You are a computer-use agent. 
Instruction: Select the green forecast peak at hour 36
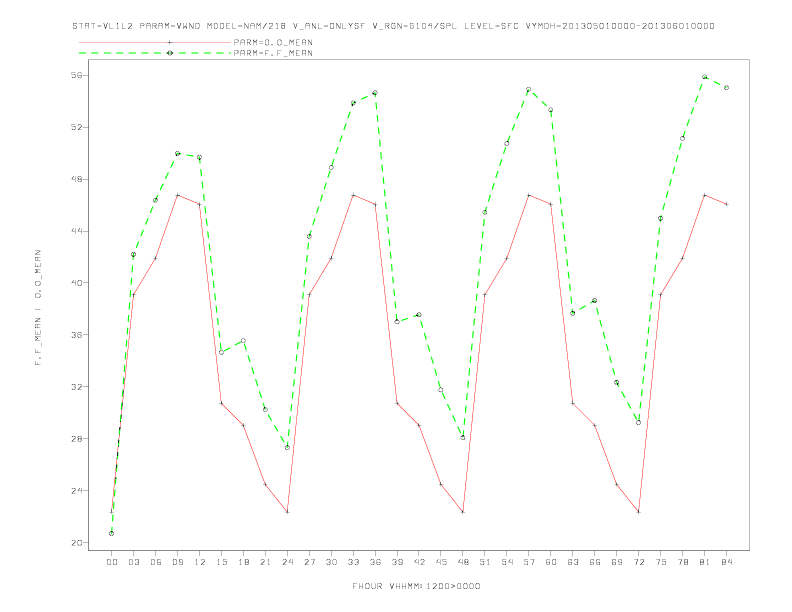(x=375, y=93)
